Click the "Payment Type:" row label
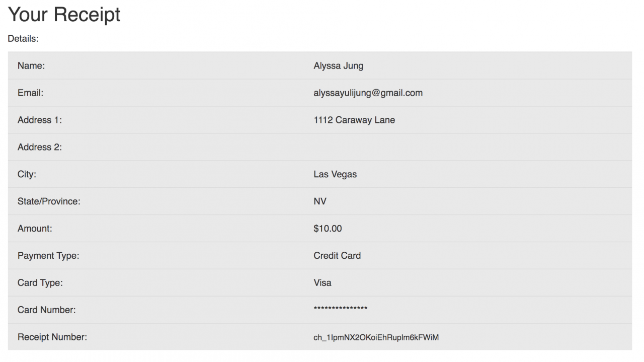Viewport: 644px width, 362px height. [48, 256]
